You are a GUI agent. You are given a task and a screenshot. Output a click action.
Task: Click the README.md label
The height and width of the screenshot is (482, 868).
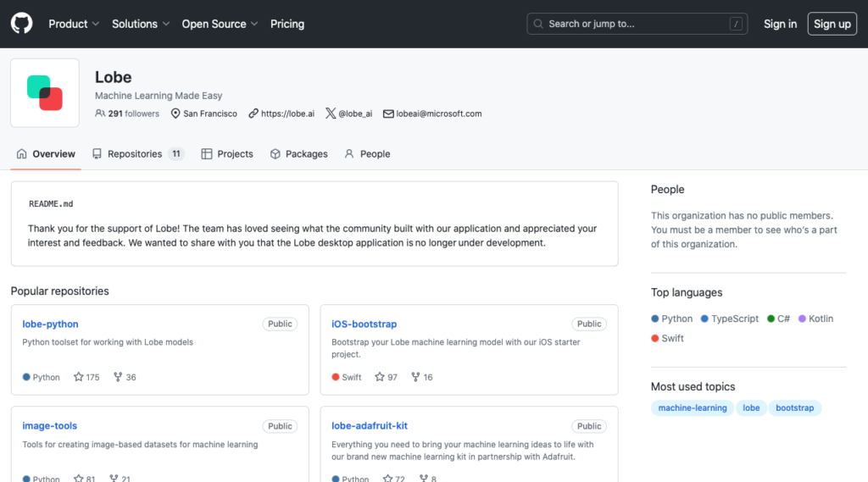pyautogui.click(x=51, y=203)
